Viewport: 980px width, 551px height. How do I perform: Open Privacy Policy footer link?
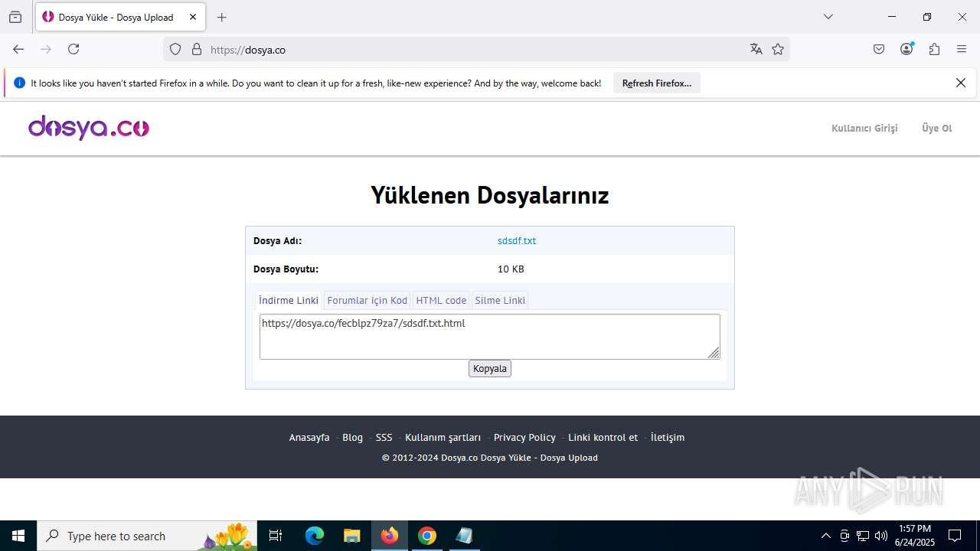[524, 437]
